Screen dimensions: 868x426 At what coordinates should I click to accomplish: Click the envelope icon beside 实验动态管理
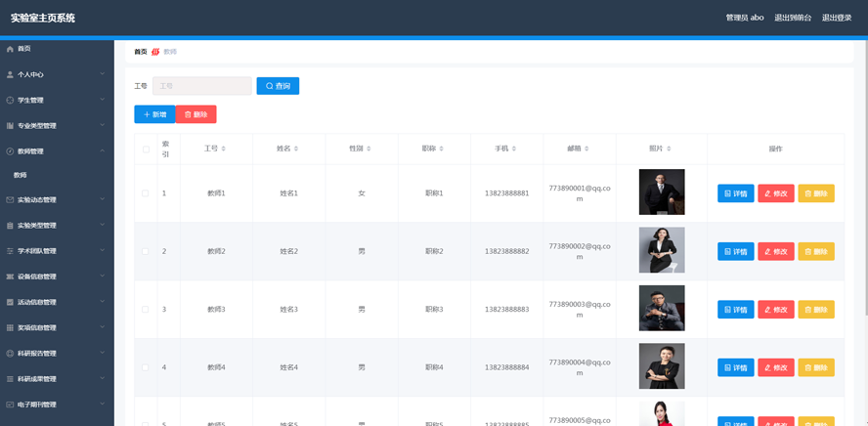pos(10,199)
